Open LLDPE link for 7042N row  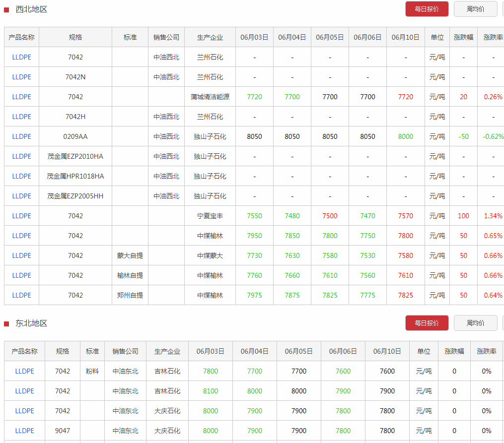[x=21, y=77]
